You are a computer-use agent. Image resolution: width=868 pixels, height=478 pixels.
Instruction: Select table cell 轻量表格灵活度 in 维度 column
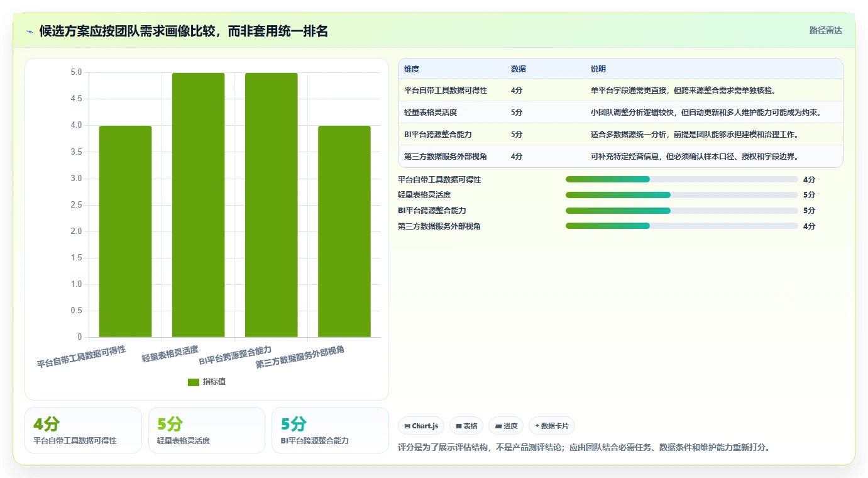click(x=431, y=112)
